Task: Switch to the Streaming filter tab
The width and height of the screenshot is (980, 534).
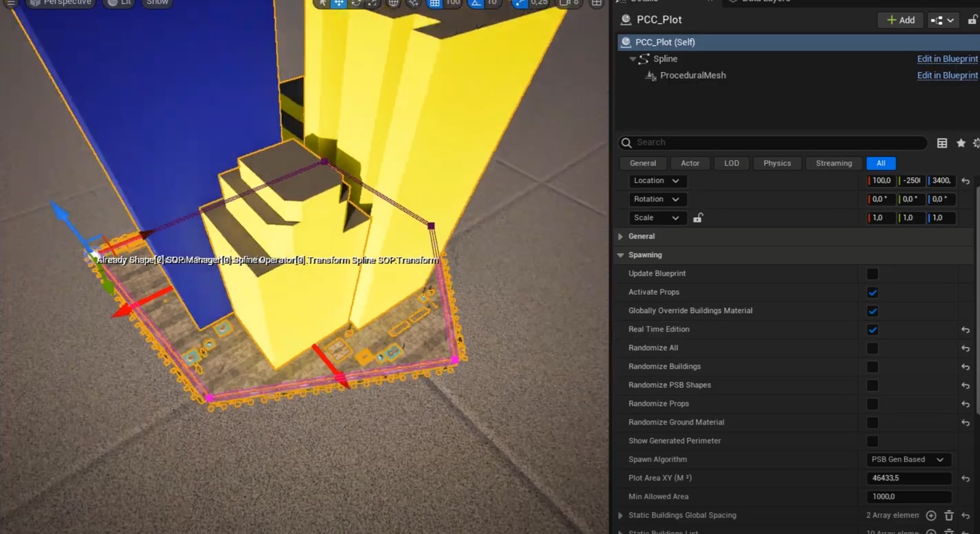Action: (x=834, y=163)
